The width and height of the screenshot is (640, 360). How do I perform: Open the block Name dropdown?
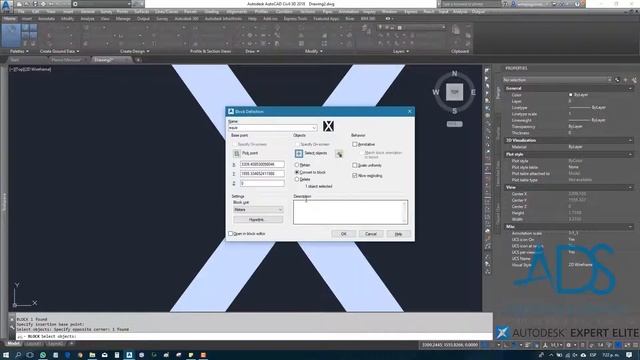click(314, 128)
